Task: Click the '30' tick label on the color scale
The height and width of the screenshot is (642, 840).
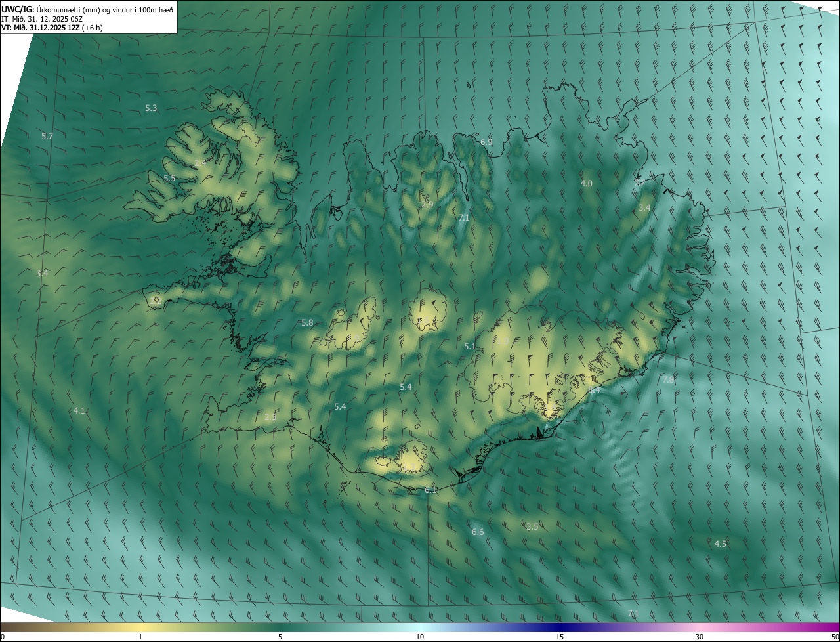Action: tap(700, 637)
